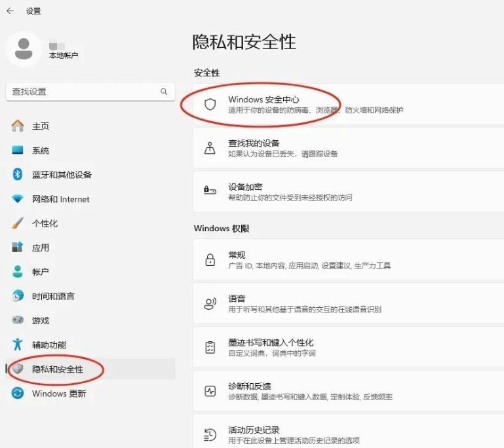The width and height of the screenshot is (504, 448).
Task: Focus the 查找设置 search field
Action: coord(90,92)
